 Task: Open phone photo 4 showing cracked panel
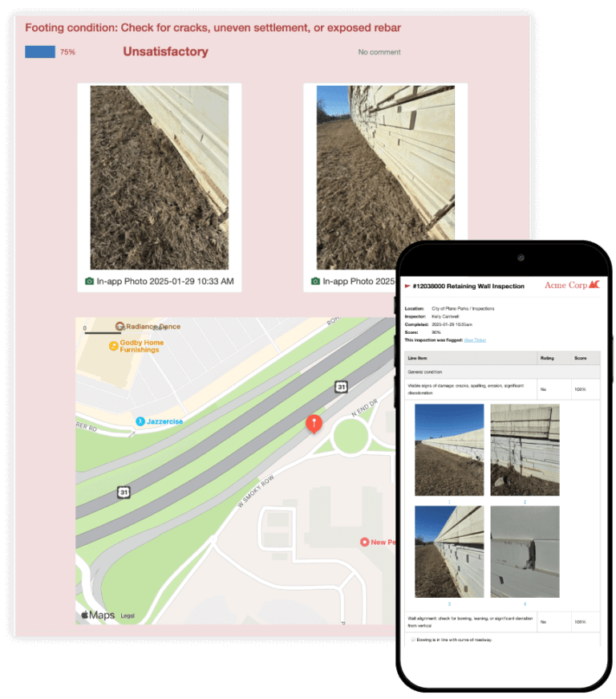click(x=525, y=551)
